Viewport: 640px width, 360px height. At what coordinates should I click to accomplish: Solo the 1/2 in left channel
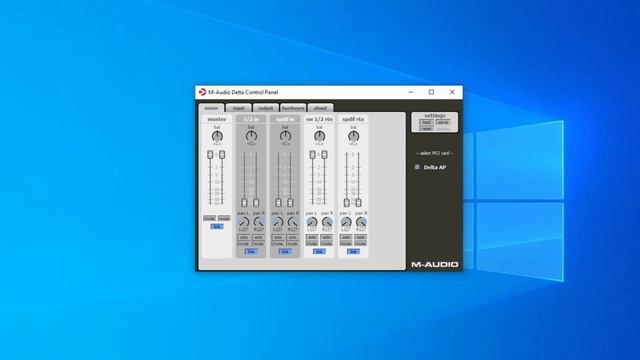[x=244, y=237]
